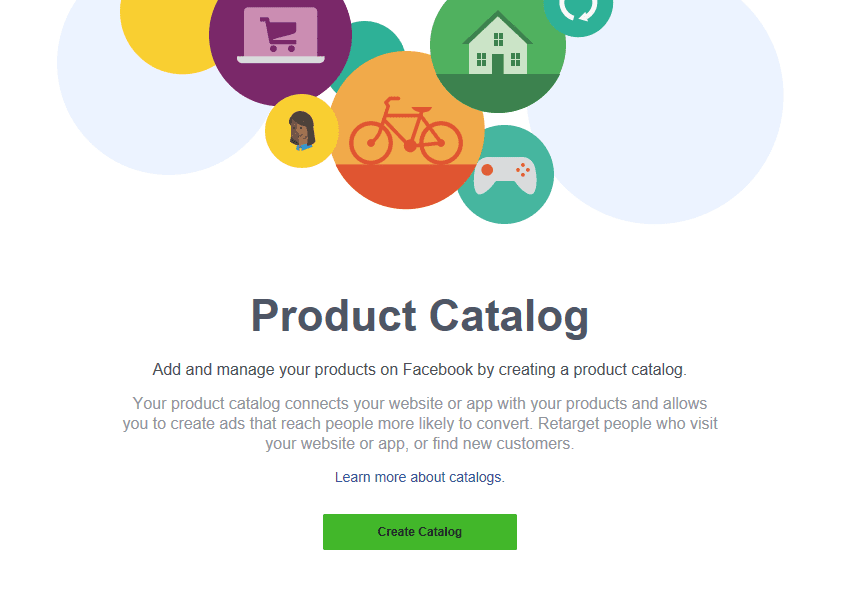
Task: Click the gray product catalog description paragraph
Action: [420, 423]
